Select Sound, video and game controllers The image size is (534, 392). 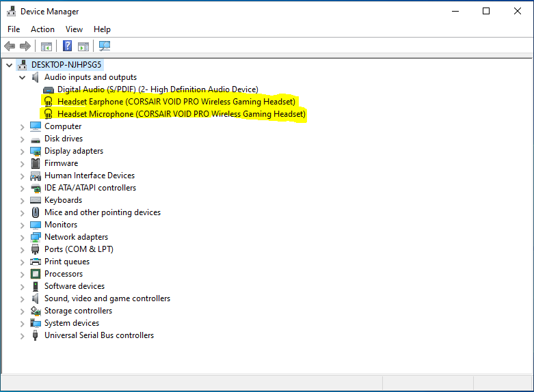107,298
